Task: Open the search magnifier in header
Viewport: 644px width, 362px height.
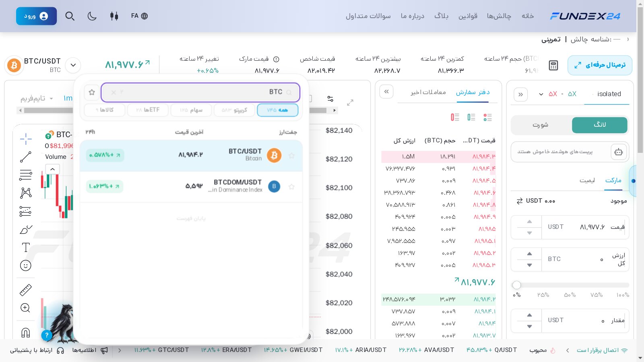Action: (70, 16)
